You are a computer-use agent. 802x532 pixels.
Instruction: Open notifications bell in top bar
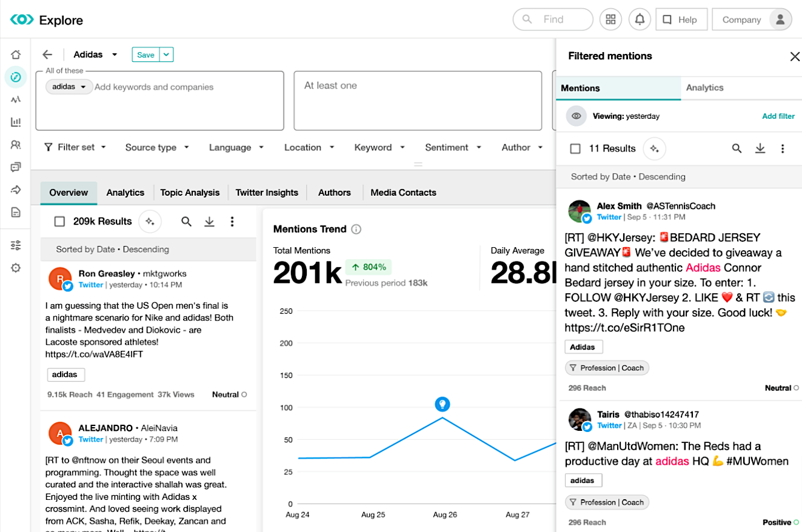pos(640,19)
